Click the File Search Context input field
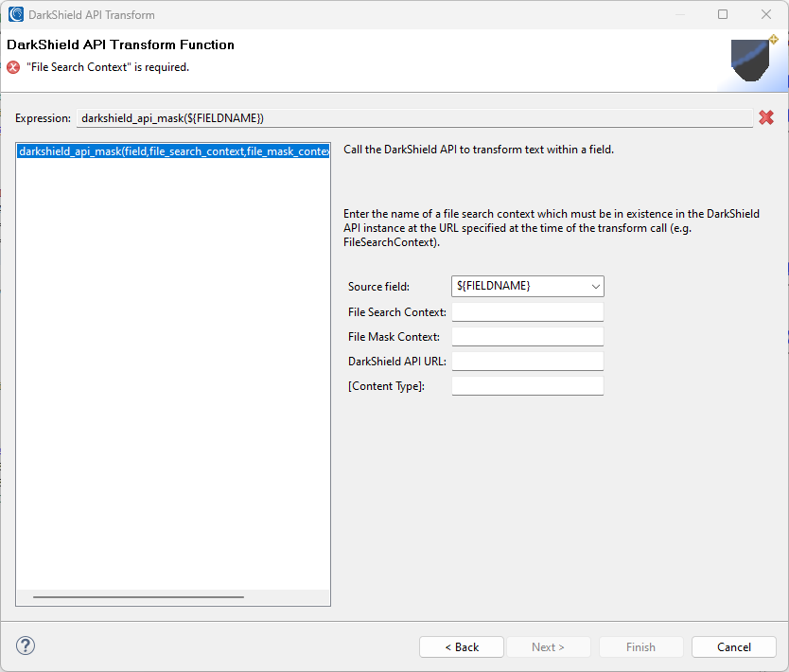The height and width of the screenshot is (672, 789). pyautogui.click(x=527, y=311)
